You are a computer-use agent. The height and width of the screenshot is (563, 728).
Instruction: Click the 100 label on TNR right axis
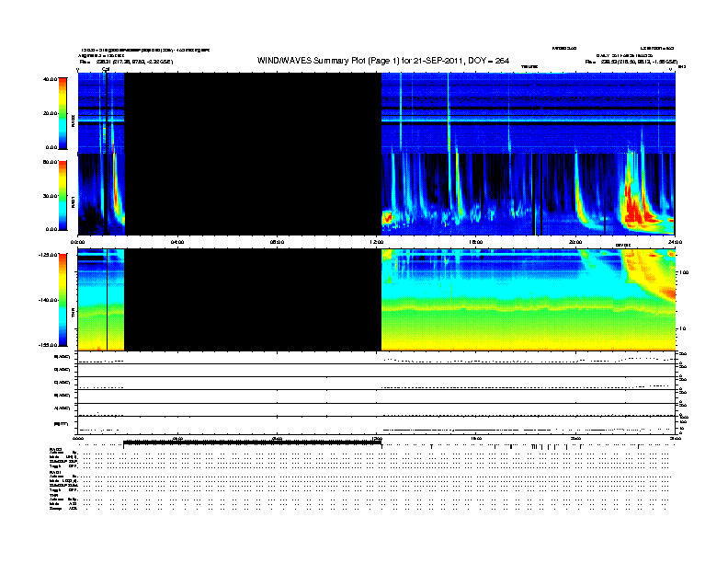click(683, 272)
